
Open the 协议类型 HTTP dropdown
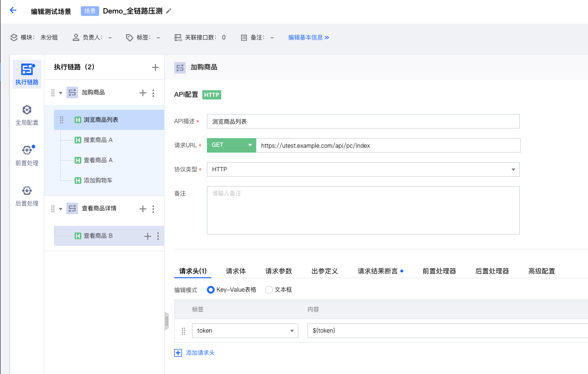363,169
